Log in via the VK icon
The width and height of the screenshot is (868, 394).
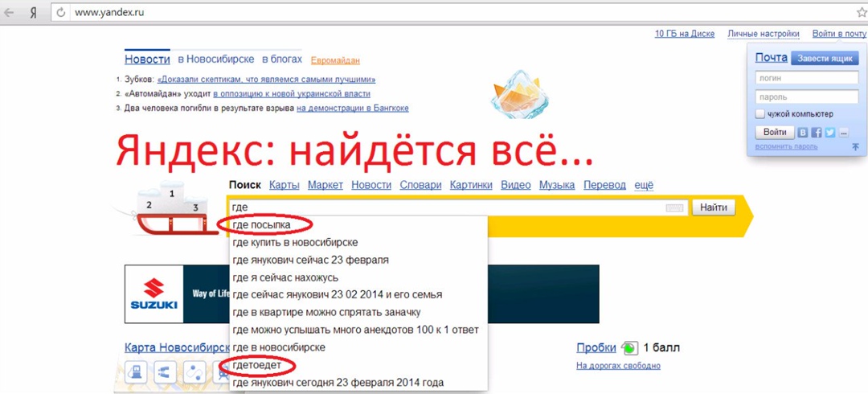point(803,133)
